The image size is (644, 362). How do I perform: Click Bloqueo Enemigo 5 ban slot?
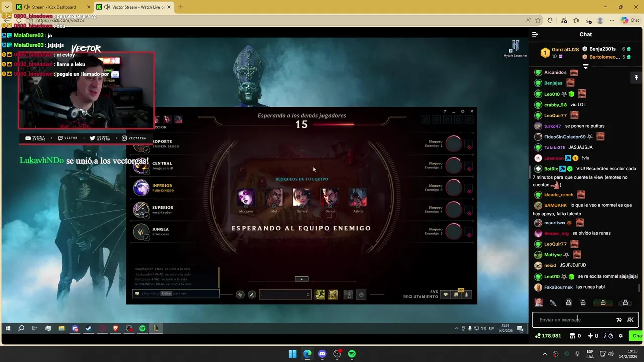[453, 231]
